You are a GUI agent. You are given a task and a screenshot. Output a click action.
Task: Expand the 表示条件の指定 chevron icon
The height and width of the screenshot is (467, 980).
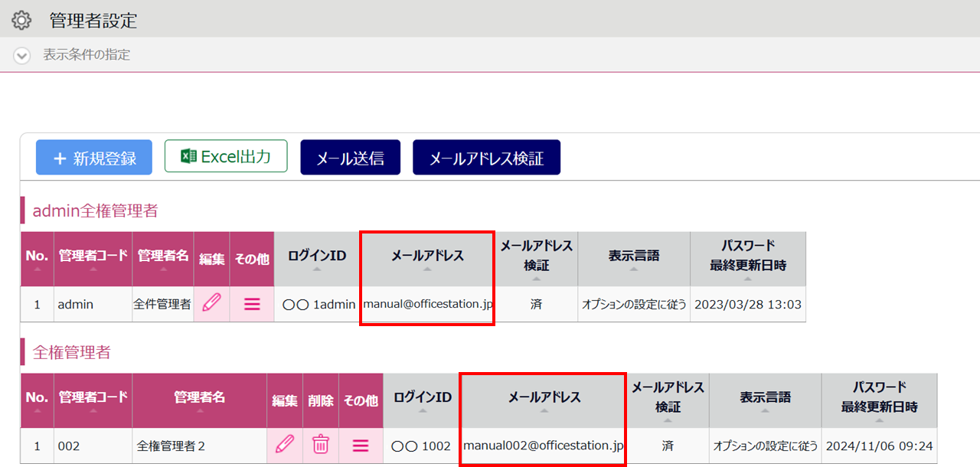pyautogui.click(x=22, y=55)
